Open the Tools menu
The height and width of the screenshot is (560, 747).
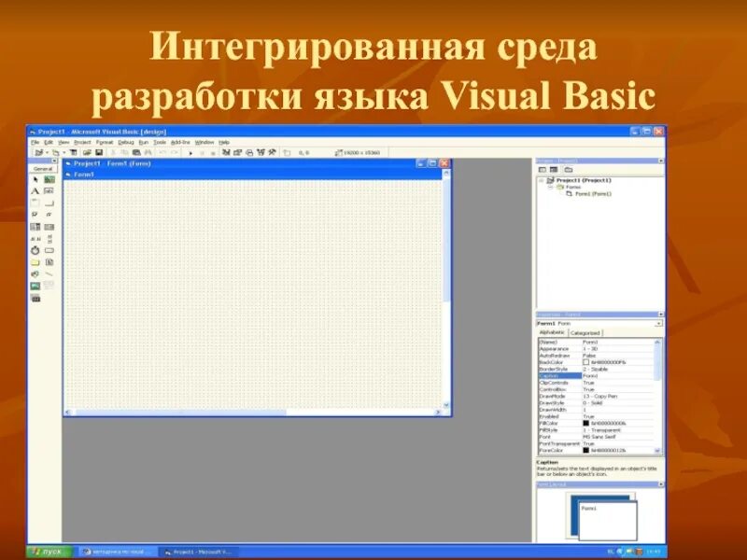pyautogui.click(x=160, y=142)
